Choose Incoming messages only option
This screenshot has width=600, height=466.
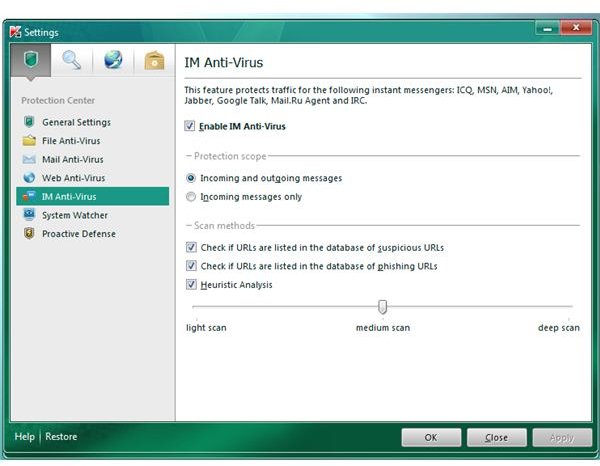click(x=191, y=197)
